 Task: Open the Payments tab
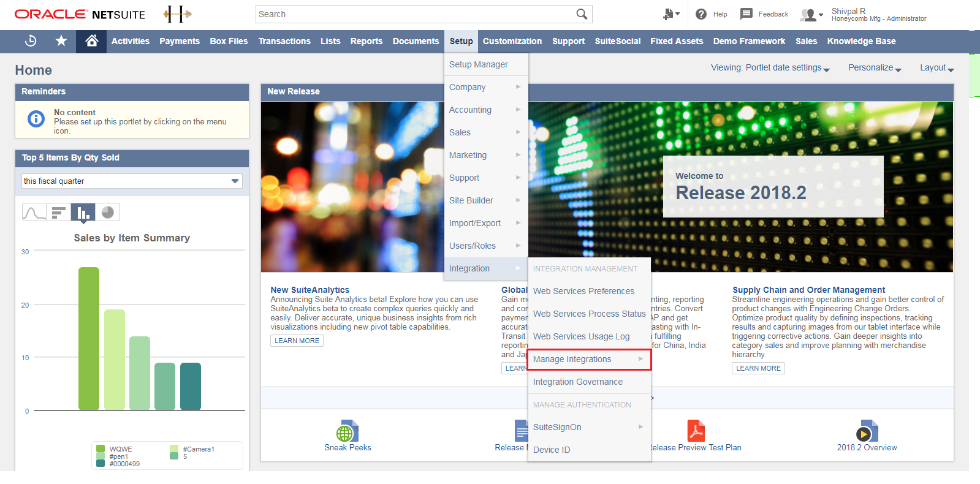tap(180, 41)
